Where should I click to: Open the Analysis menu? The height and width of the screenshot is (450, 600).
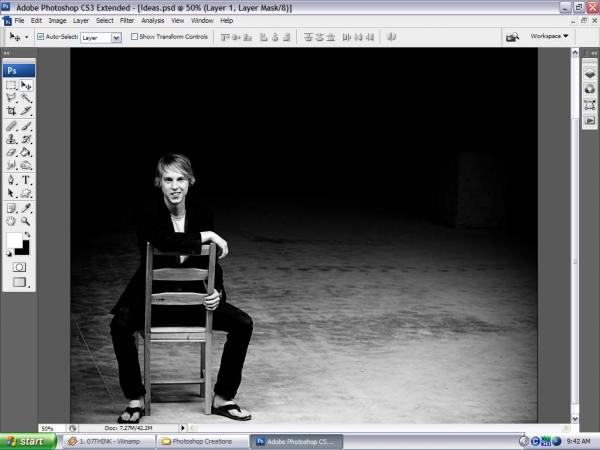[153, 21]
